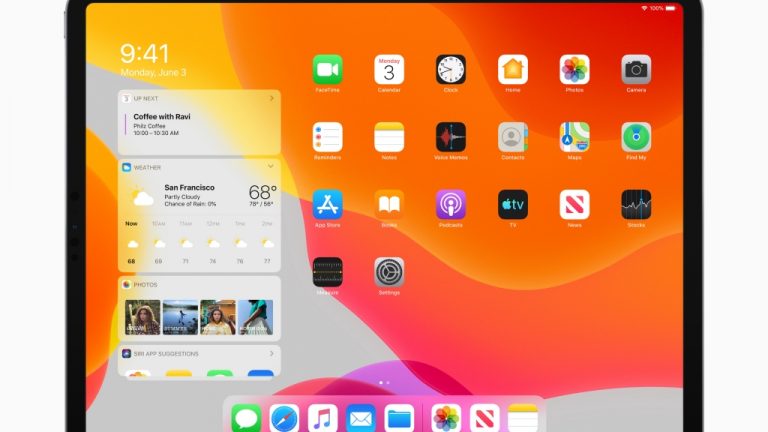Open Files from the dock

click(x=399, y=418)
